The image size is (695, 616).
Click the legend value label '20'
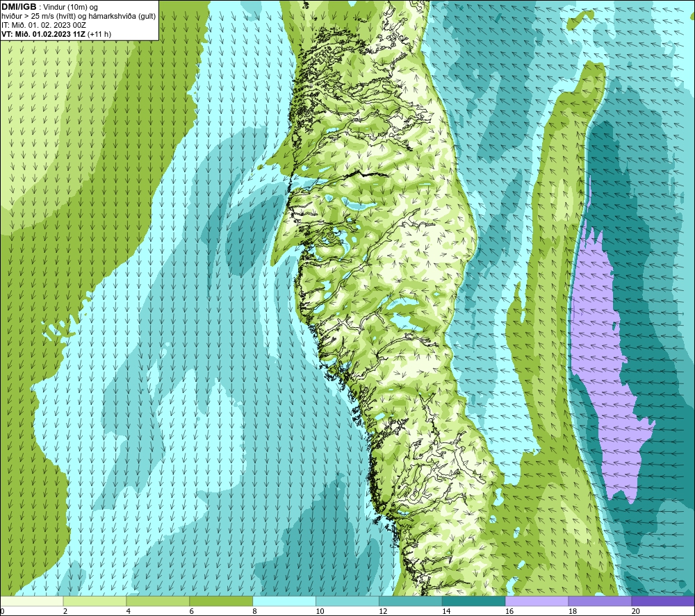(x=636, y=611)
